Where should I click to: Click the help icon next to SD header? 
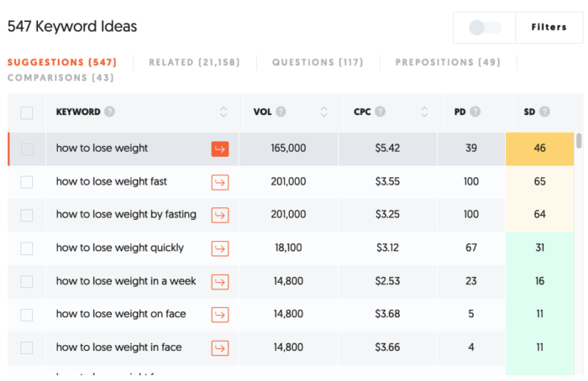coord(545,112)
